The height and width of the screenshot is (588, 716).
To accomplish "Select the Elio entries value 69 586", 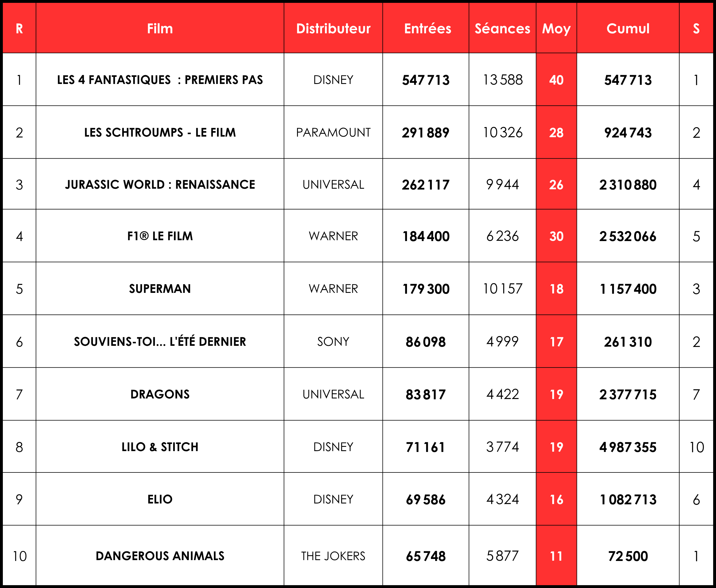I will tap(425, 499).
